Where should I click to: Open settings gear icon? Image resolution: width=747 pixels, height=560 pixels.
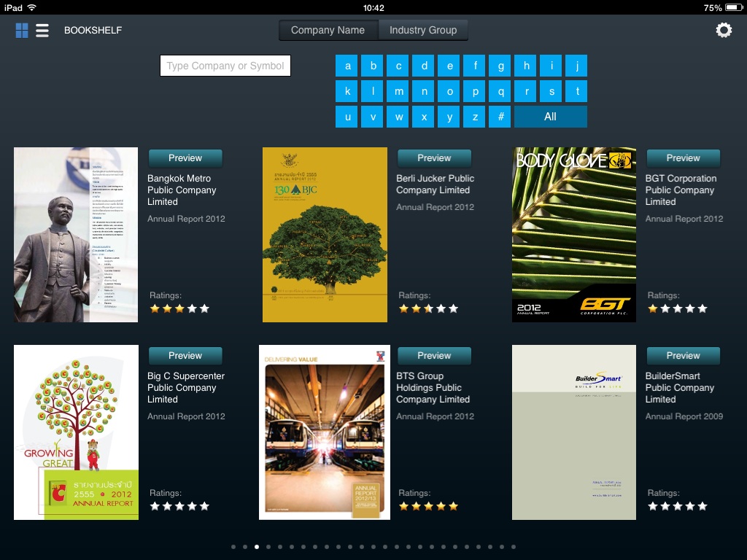[724, 30]
